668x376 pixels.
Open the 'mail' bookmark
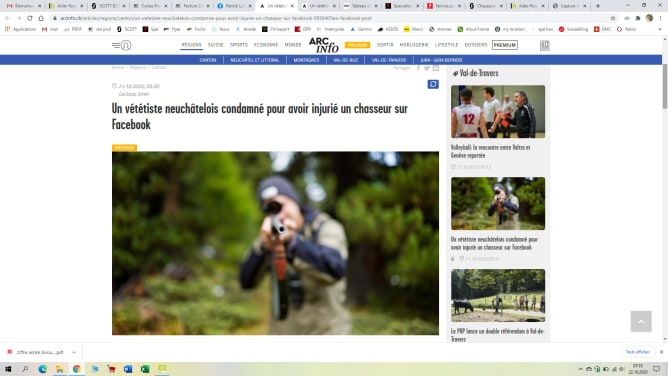pos(50,29)
